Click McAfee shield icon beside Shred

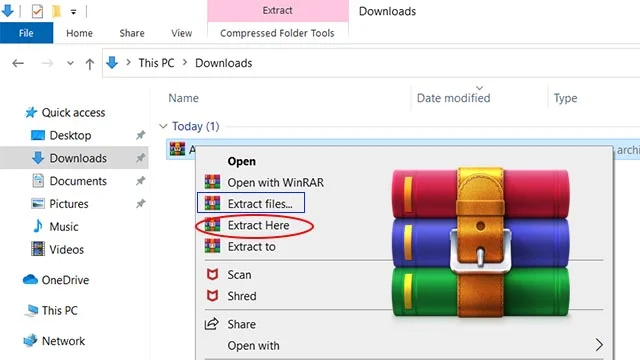click(x=212, y=296)
